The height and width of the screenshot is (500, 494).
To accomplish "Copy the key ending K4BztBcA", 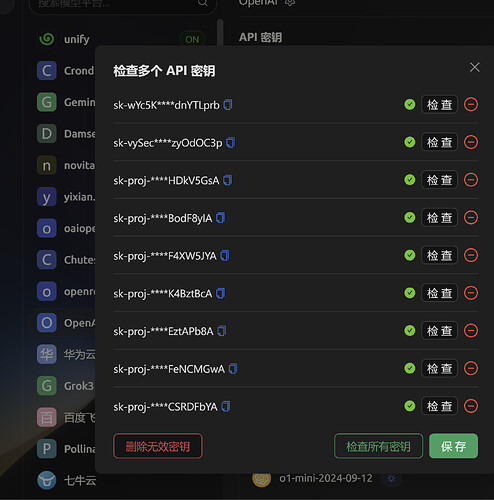I will [221, 293].
